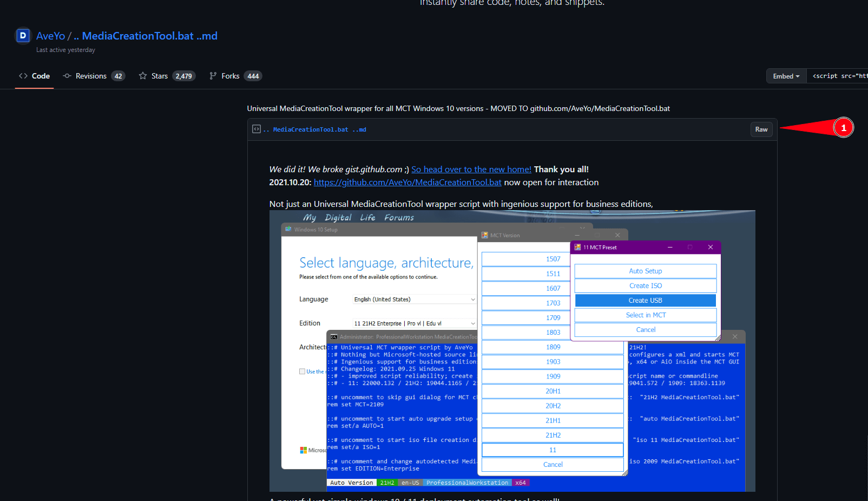Open the Revisions tab
This screenshot has height=501, width=868.
(94, 76)
